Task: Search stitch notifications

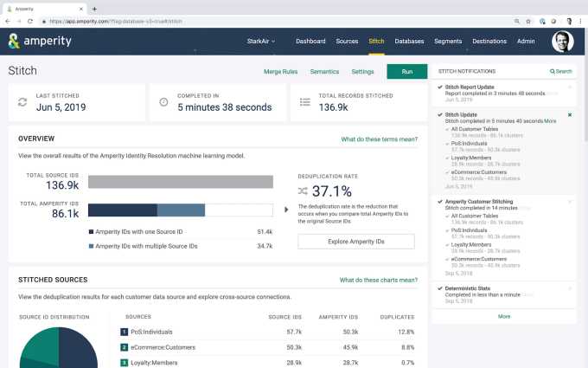Action: pyautogui.click(x=561, y=72)
